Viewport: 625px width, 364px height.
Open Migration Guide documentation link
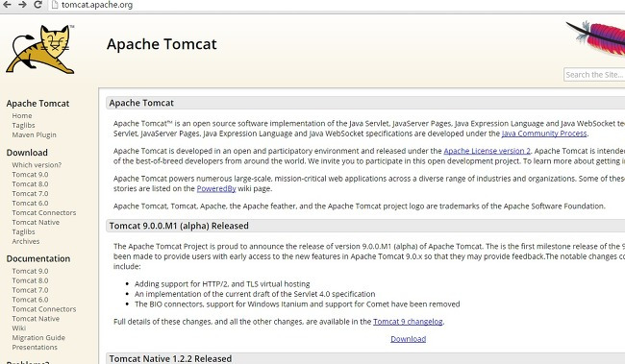[38, 338]
